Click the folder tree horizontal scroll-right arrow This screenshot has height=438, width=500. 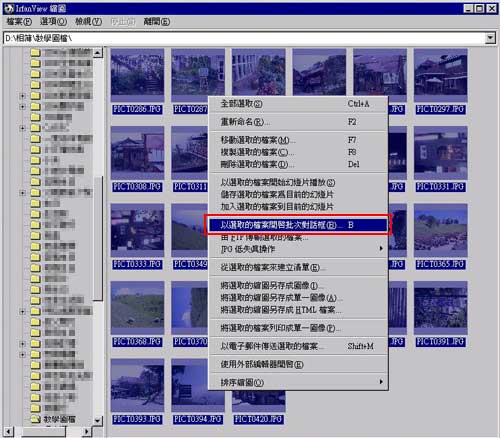pos(87,431)
